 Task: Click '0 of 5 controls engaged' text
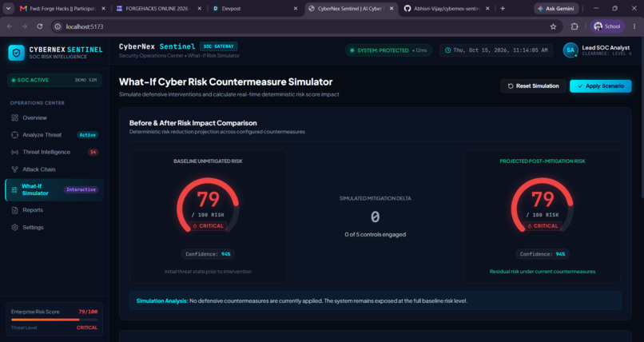pos(375,234)
